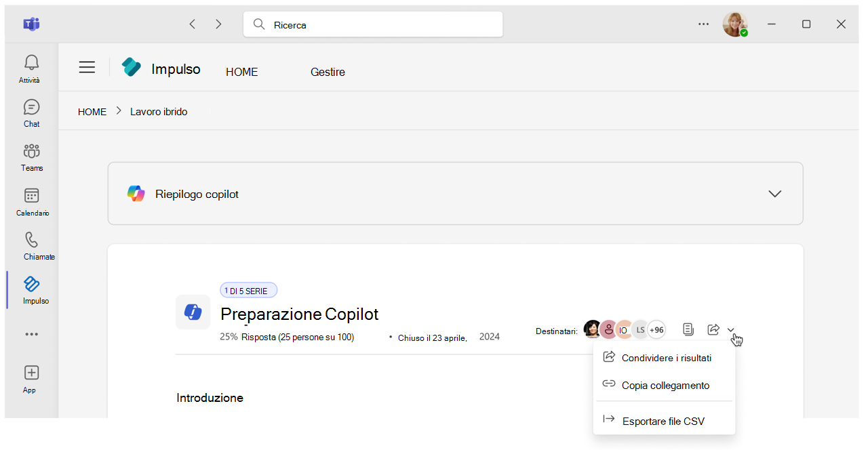
Task: Open the Attività notifications bell
Action: pyautogui.click(x=31, y=63)
